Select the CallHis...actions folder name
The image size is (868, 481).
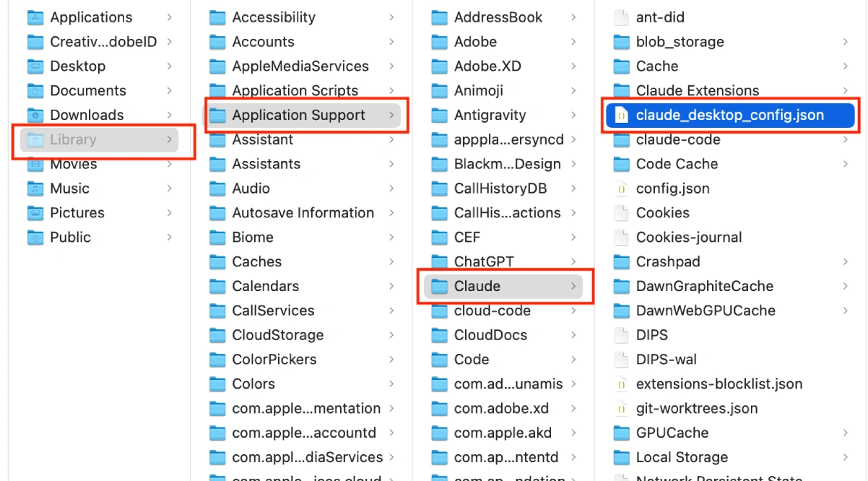(508, 213)
